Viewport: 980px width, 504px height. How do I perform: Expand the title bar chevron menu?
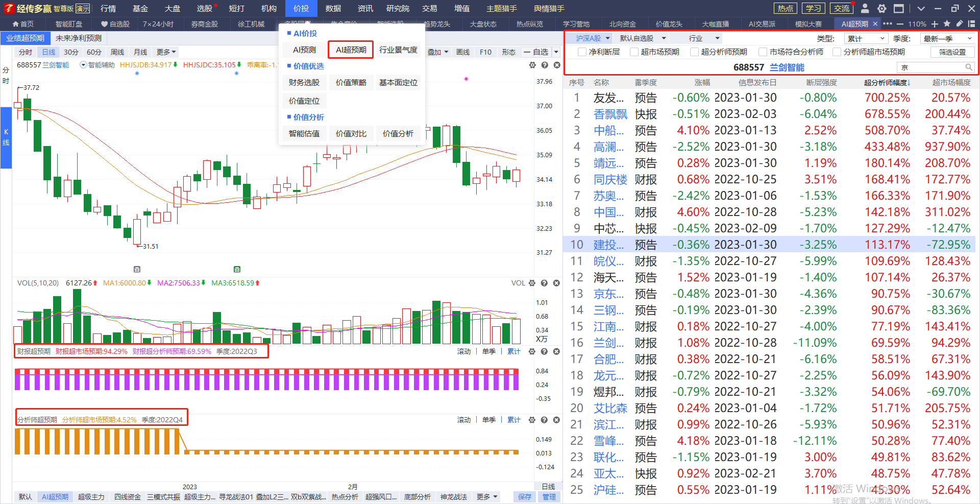pyautogui.click(x=921, y=9)
